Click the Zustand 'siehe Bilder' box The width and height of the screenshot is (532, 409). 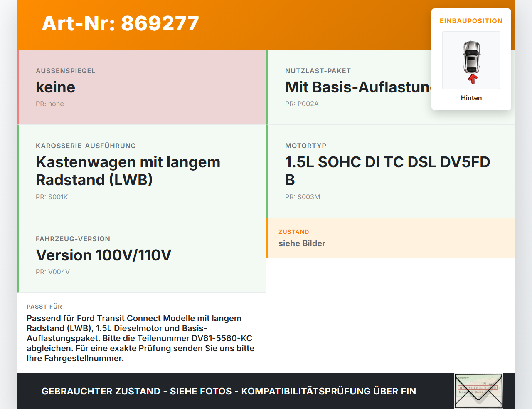click(x=391, y=238)
